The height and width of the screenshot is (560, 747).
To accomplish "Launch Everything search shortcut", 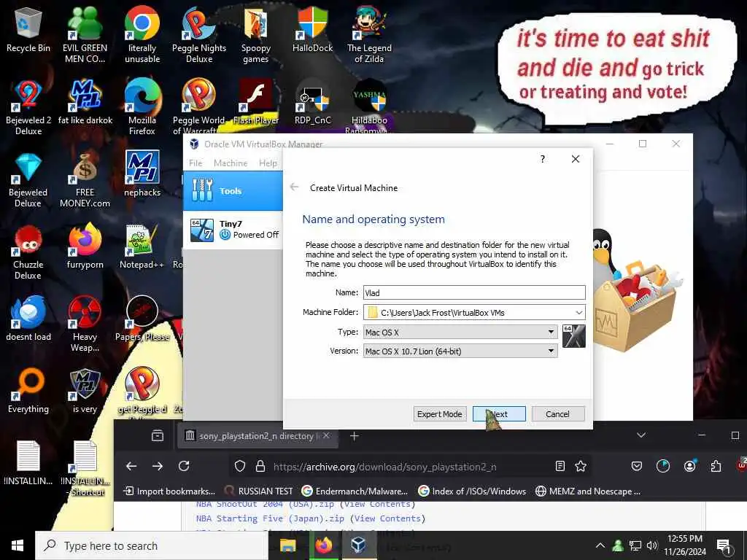I will 28,391.
